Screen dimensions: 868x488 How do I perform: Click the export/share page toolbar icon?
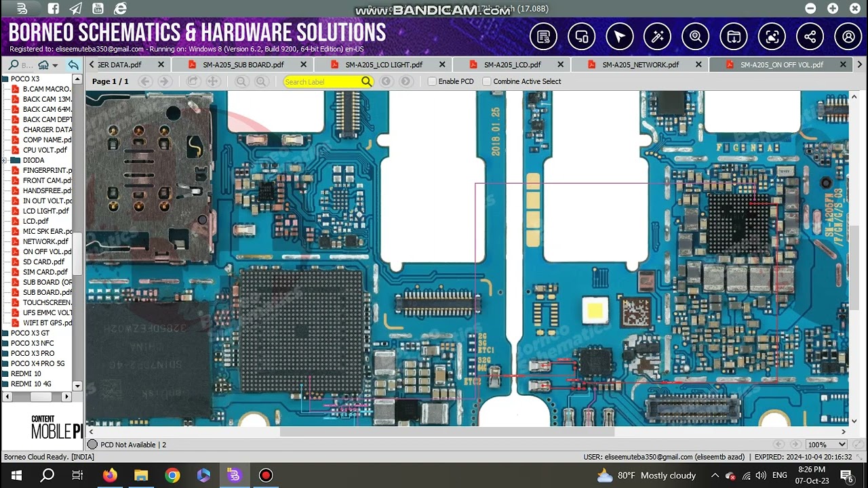tap(193, 81)
